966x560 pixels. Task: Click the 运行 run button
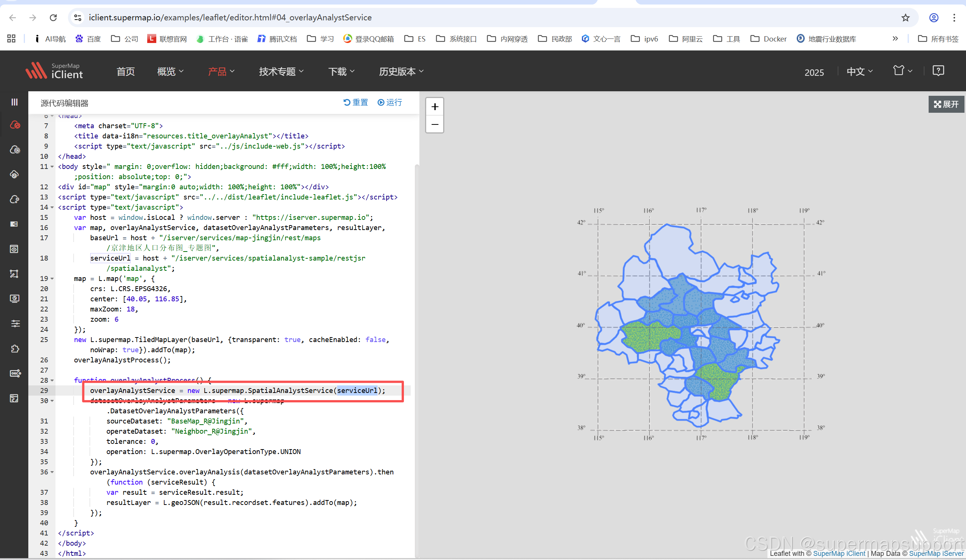click(x=390, y=102)
